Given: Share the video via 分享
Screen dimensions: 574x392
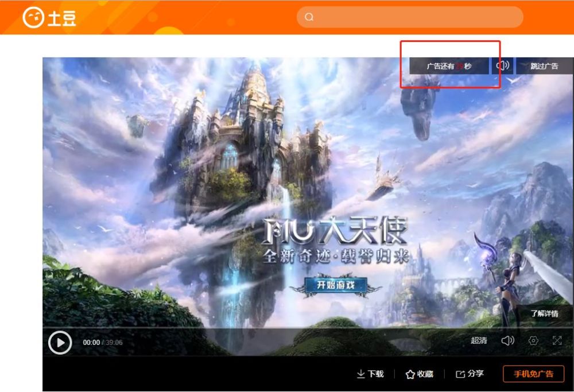Looking at the screenshot, I should click(470, 374).
